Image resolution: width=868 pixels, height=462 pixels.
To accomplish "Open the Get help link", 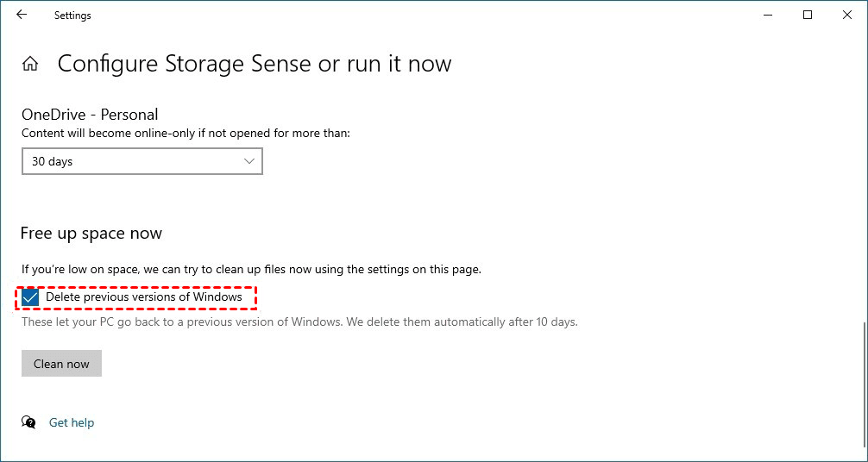I will [72, 422].
